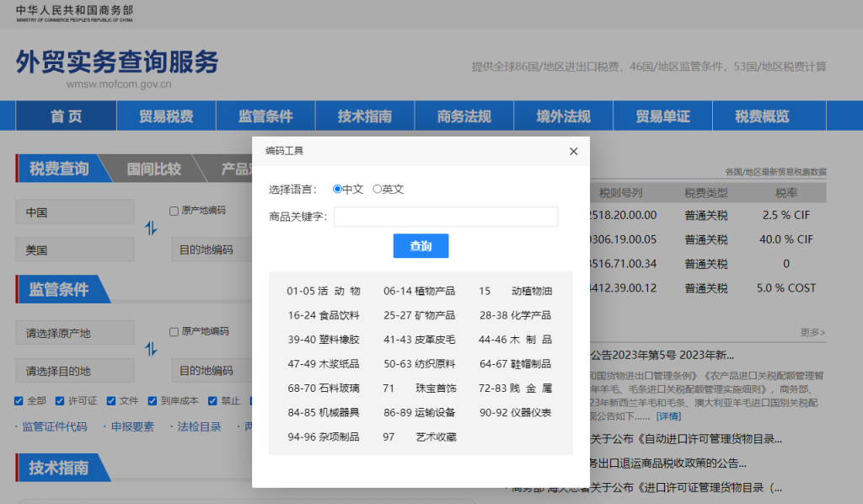This screenshot has width=863, height=504.
Task: Click 目的地编码 field in 监管条件
Action: pyautogui.click(x=212, y=371)
